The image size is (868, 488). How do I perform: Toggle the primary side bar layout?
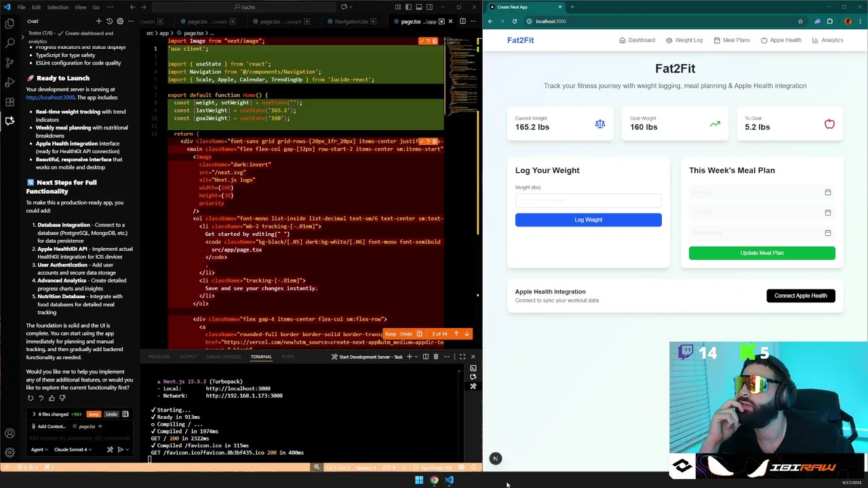pos(409,7)
